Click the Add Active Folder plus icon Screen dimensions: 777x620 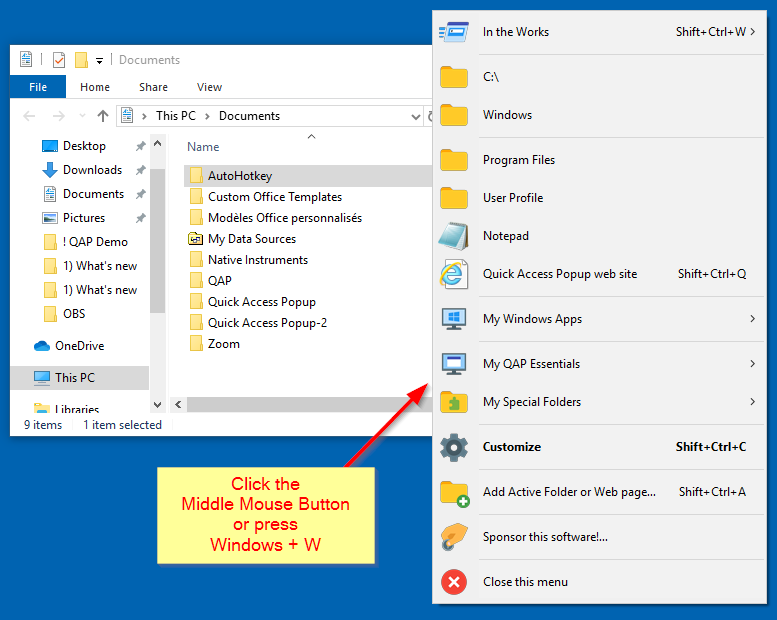tap(454, 493)
